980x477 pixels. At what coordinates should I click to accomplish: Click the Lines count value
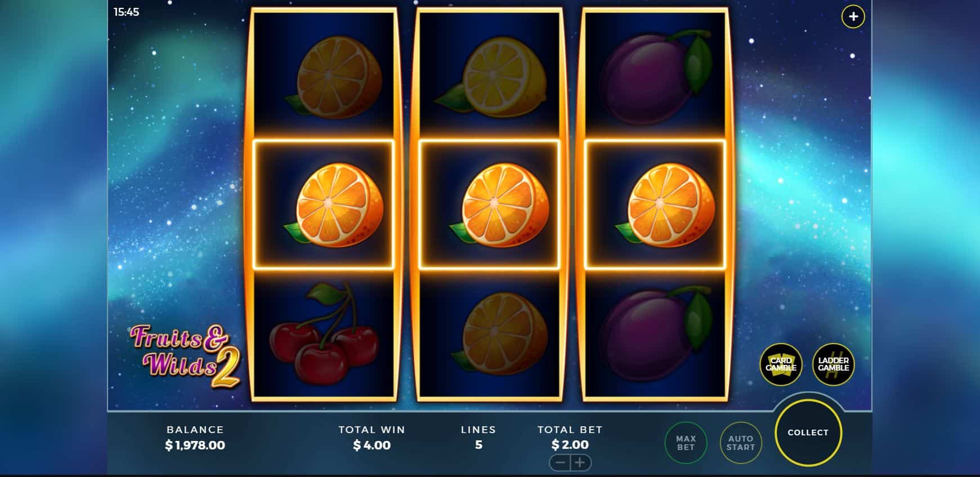[478, 445]
